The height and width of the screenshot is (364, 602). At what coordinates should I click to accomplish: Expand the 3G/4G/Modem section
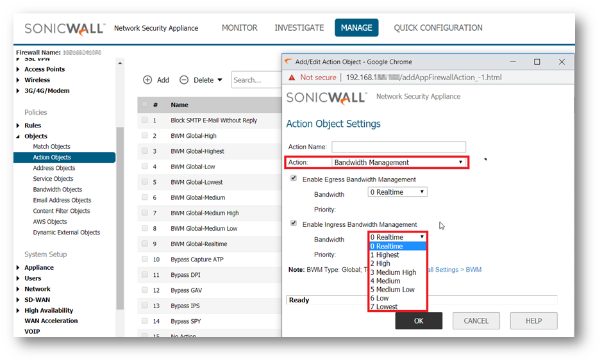[x=18, y=91]
